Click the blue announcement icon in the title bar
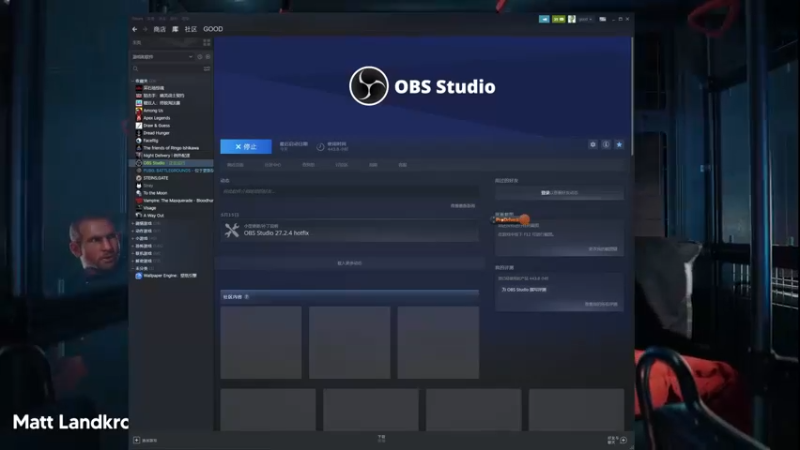 click(x=544, y=19)
